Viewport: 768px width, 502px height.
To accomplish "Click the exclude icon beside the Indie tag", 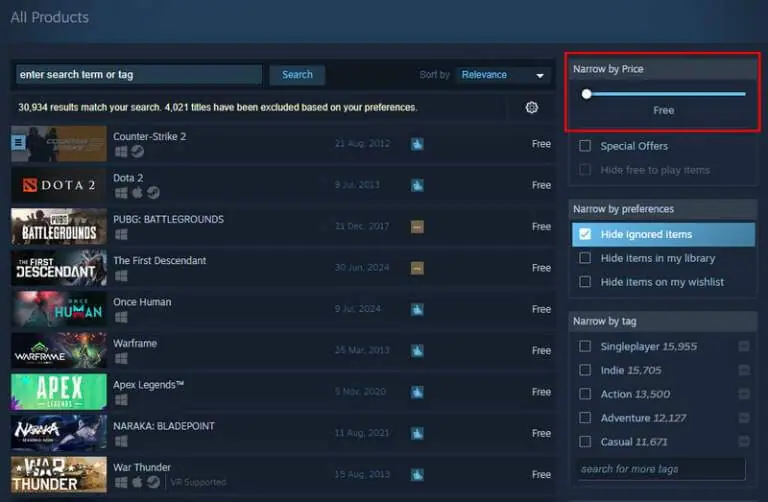I will [744, 370].
